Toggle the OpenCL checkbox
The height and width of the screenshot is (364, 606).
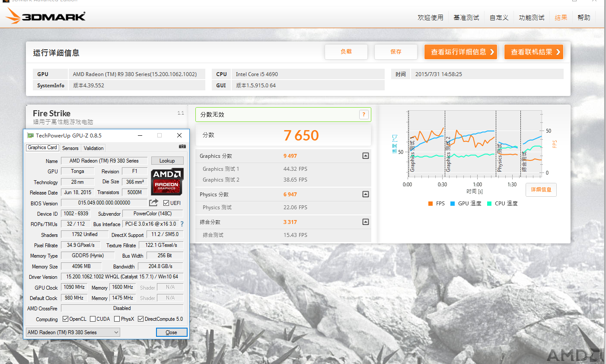[x=65, y=319]
